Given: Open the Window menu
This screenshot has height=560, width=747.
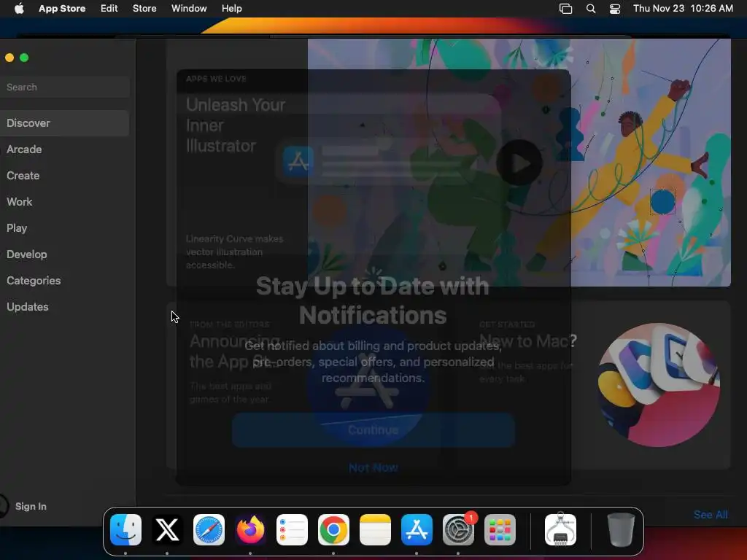Looking at the screenshot, I should click(x=189, y=9).
